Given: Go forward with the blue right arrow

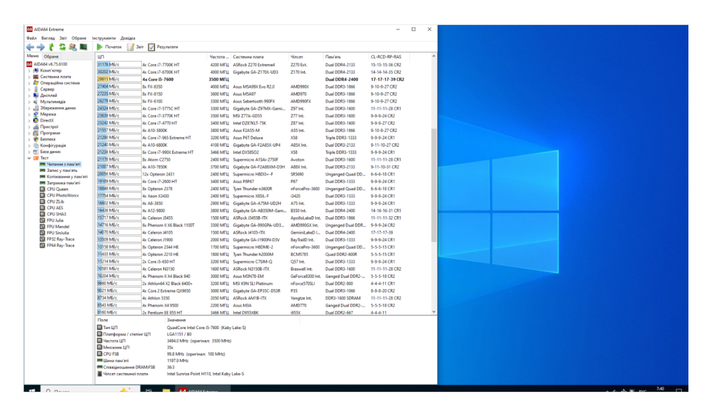Looking at the screenshot, I should click(x=40, y=47).
